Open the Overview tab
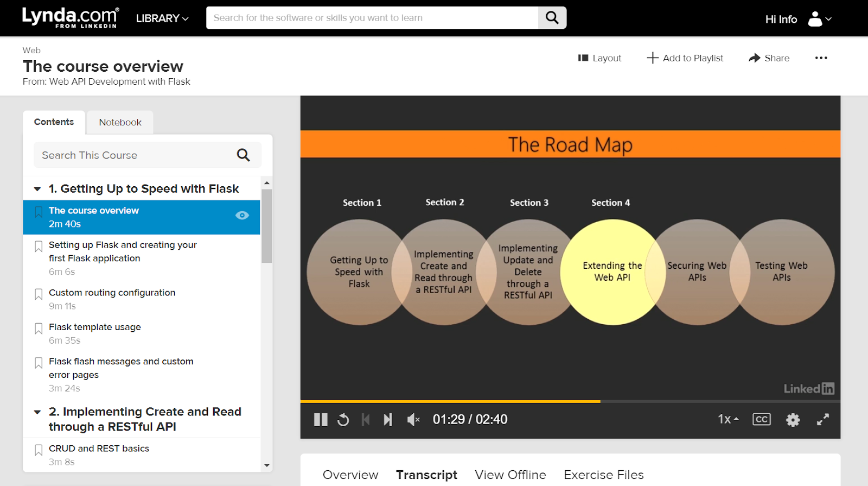This screenshot has height=486, width=868. click(x=350, y=475)
